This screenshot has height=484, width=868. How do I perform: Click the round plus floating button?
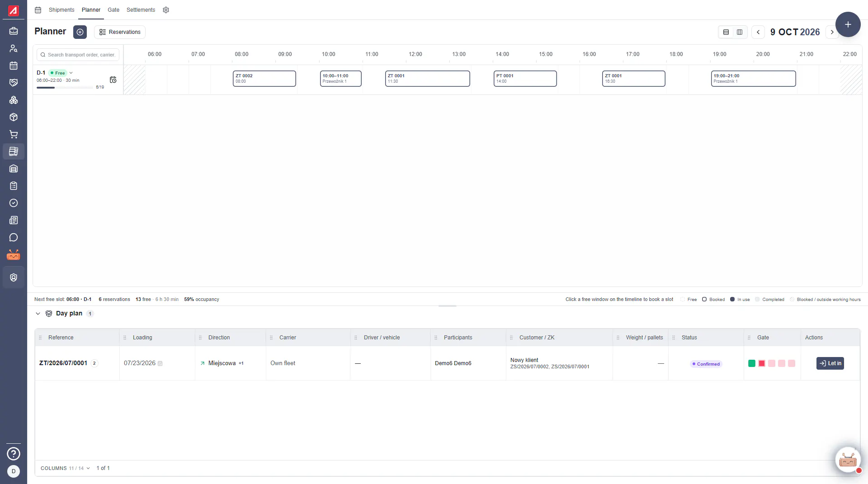click(848, 24)
